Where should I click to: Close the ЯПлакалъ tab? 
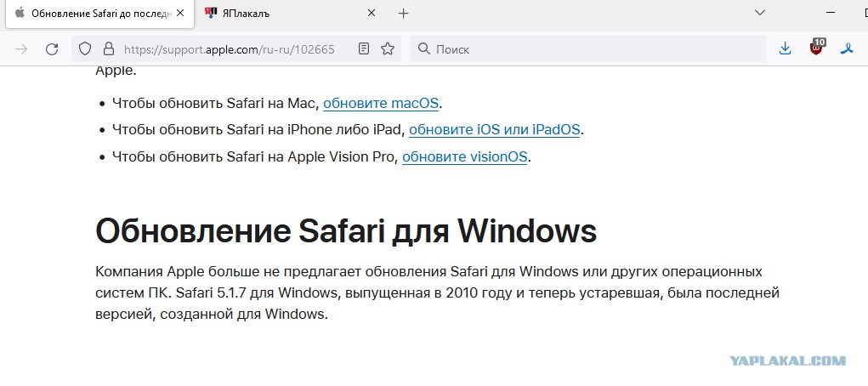point(372,13)
